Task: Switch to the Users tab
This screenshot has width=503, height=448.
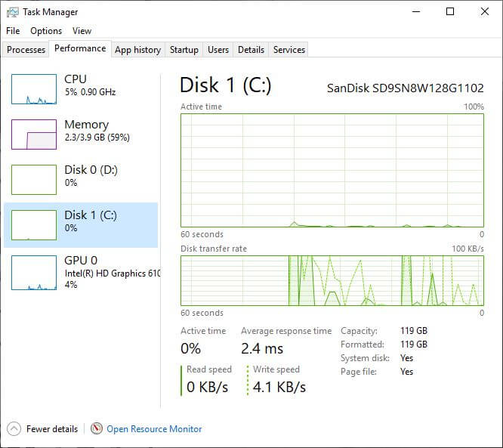Action: click(218, 50)
